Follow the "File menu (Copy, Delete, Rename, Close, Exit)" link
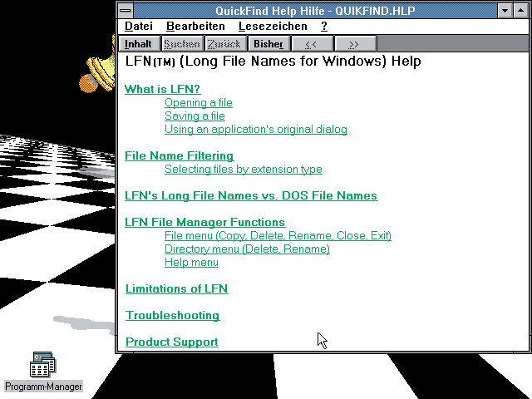The height and width of the screenshot is (399, 532). click(278, 235)
